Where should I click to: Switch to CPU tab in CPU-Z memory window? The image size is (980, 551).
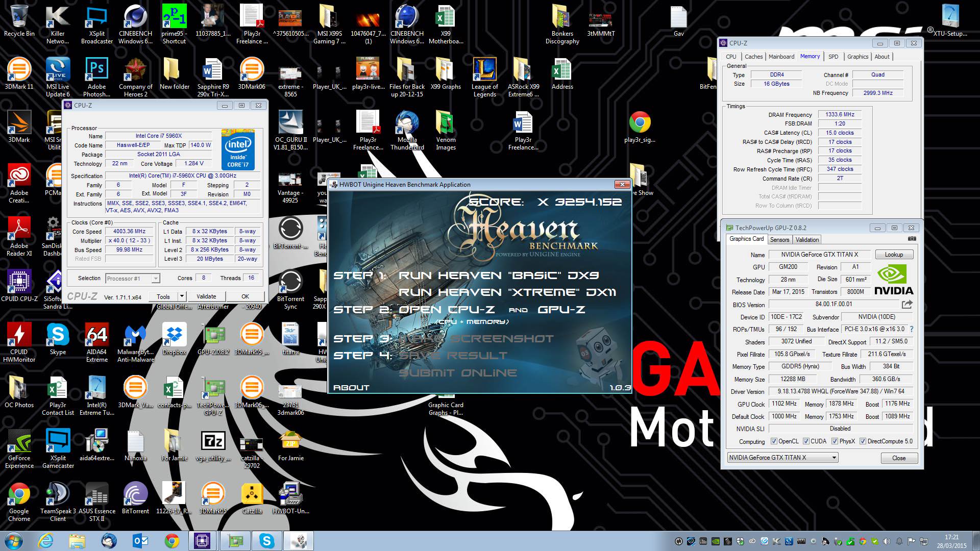click(x=731, y=57)
